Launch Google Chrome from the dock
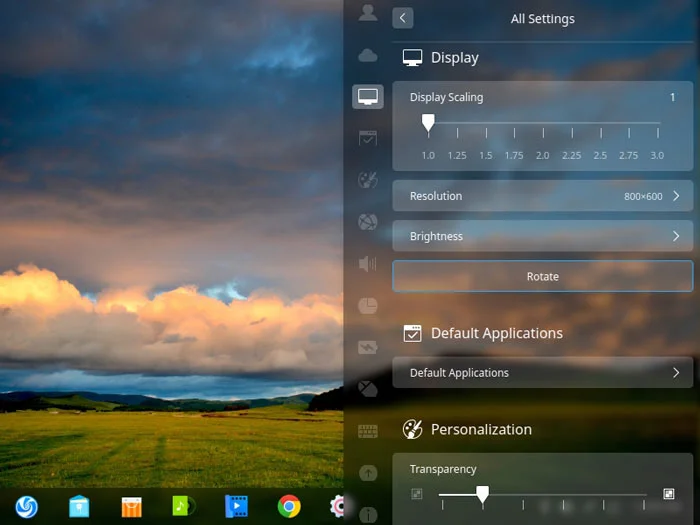The image size is (700, 525). click(x=289, y=507)
